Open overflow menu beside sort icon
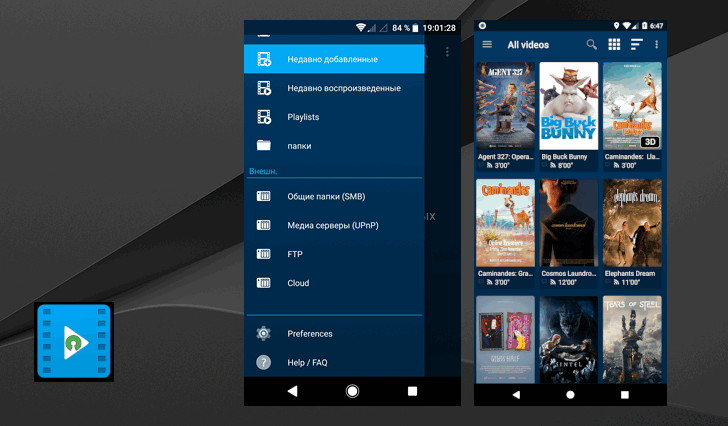 [x=656, y=45]
